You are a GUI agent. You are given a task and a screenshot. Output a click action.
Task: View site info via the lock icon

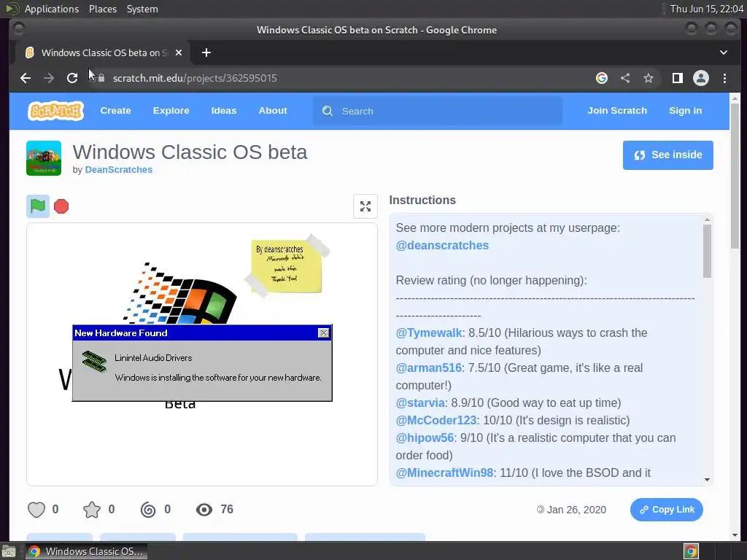click(x=101, y=78)
